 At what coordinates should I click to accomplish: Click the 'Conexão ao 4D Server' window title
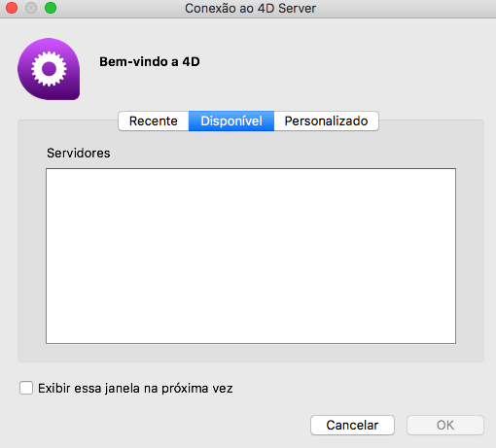click(x=250, y=9)
